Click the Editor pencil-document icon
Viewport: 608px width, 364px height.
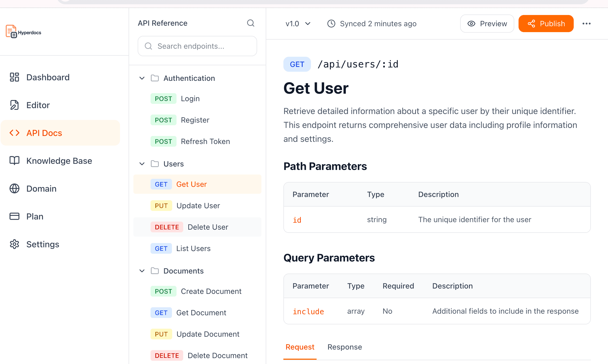[x=14, y=105]
